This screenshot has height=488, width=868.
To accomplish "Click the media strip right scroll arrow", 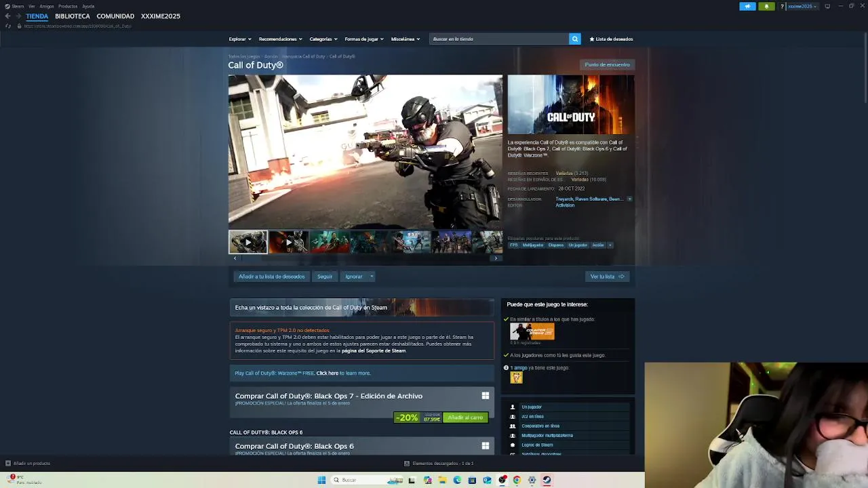I will 496,258.
